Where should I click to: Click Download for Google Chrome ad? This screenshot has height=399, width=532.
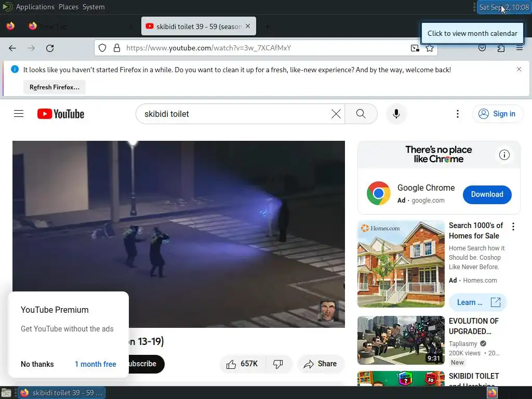(487, 194)
